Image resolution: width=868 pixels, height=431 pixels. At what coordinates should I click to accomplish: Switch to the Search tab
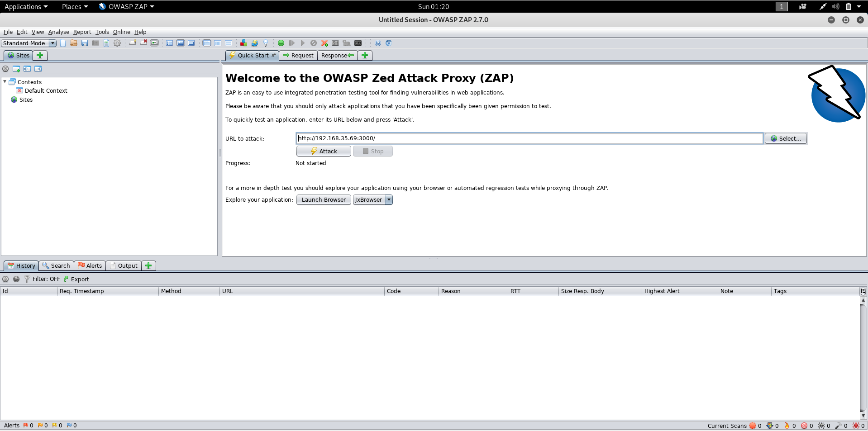[56, 265]
